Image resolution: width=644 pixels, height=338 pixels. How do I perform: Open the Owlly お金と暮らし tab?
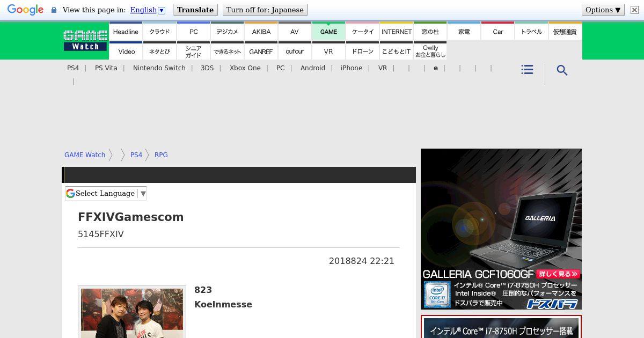pyautogui.click(x=430, y=52)
